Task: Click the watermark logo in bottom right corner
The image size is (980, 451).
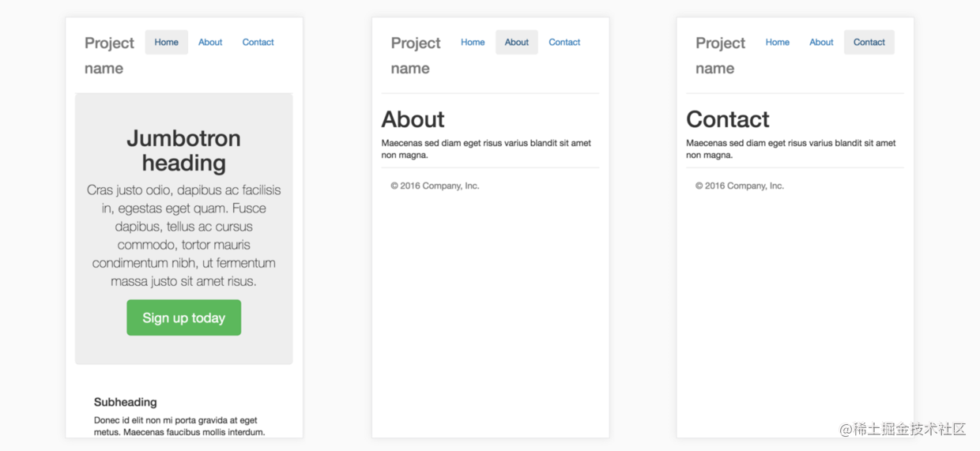Action: 903,429
